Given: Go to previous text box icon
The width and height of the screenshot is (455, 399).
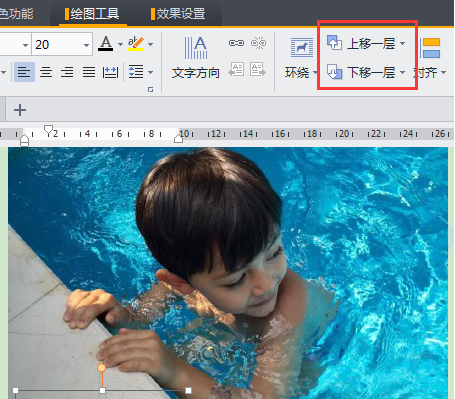Looking at the screenshot, I should (x=236, y=69).
